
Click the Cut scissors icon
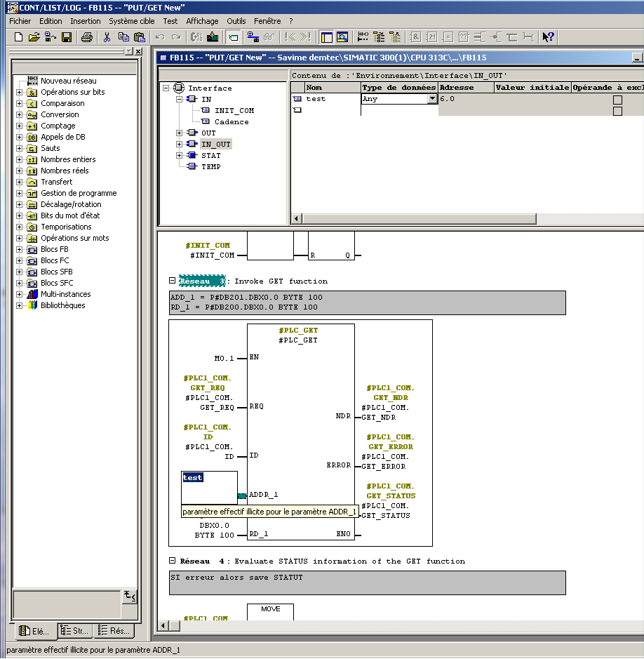pyautogui.click(x=107, y=37)
